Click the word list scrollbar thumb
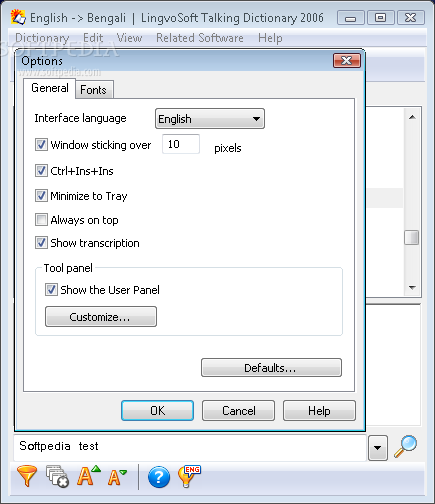This screenshot has width=435, height=504. coord(412,238)
